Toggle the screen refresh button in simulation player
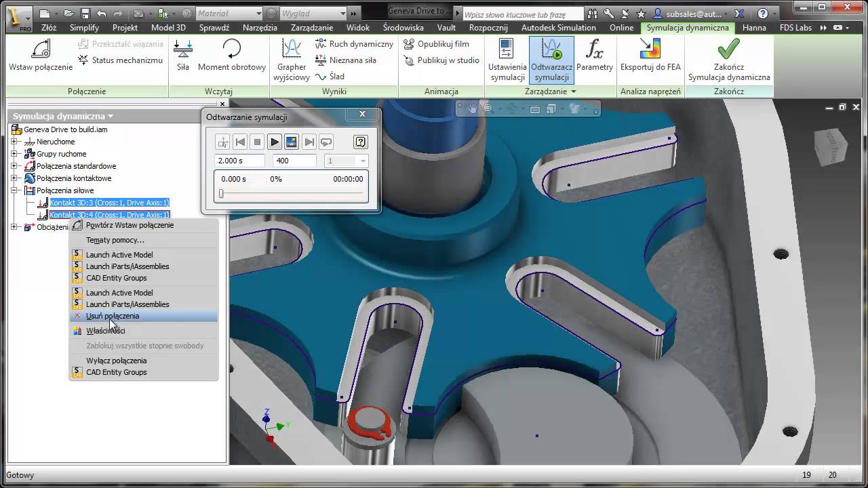 click(x=292, y=142)
